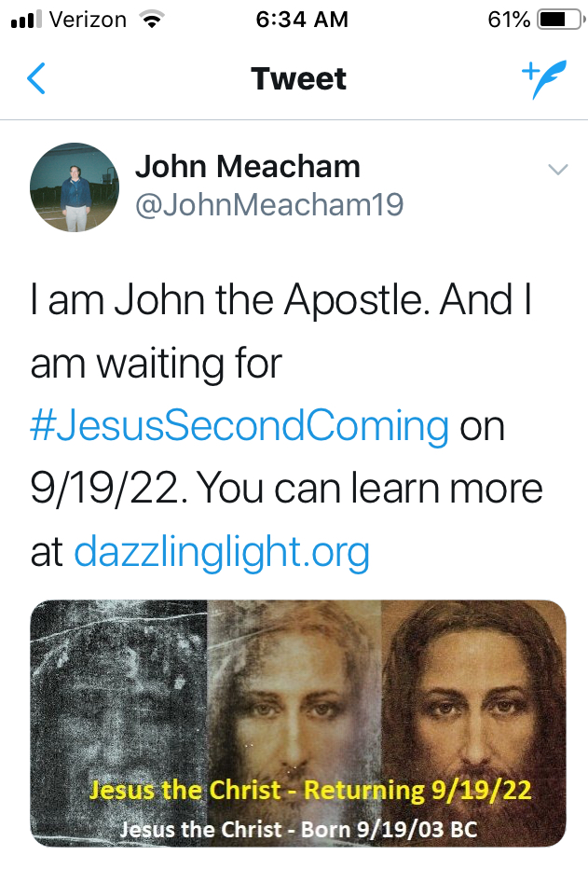Tap the battery icon in status bar

pyautogui.click(x=558, y=20)
